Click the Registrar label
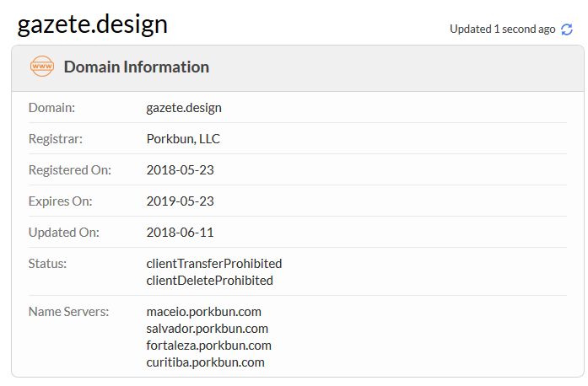 coord(56,139)
